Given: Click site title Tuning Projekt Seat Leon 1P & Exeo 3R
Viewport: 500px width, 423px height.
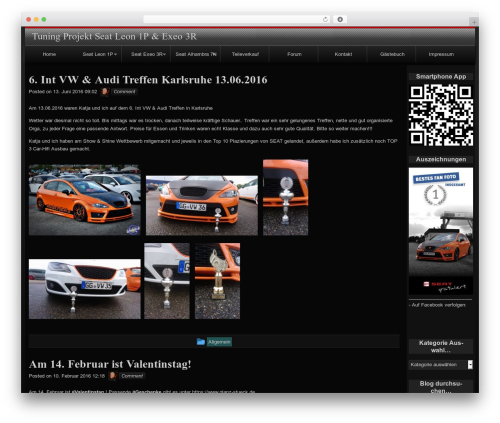Looking at the screenshot, I should click(x=114, y=36).
